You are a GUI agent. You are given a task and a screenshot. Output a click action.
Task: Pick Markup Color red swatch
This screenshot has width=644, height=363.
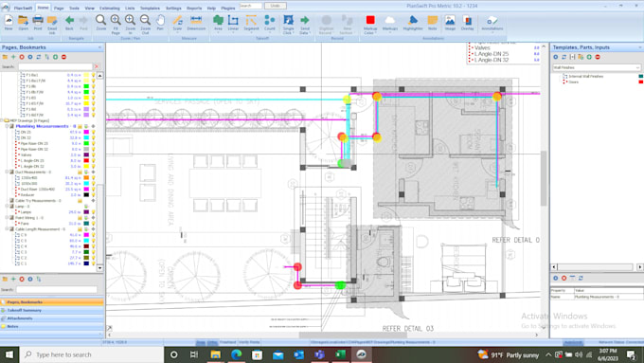tap(370, 20)
